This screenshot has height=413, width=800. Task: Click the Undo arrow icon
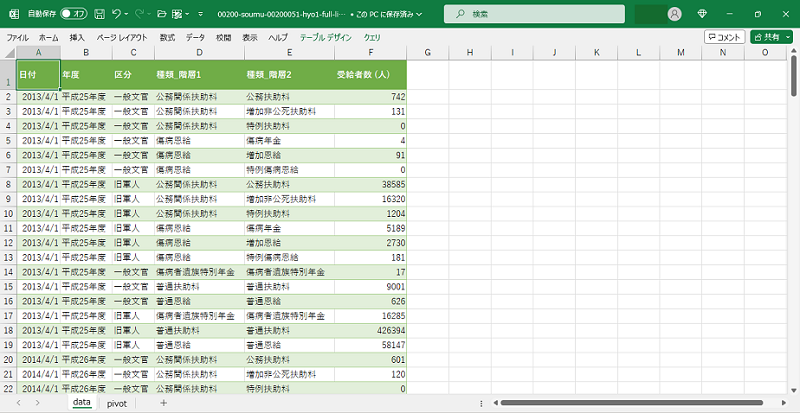coord(117,15)
